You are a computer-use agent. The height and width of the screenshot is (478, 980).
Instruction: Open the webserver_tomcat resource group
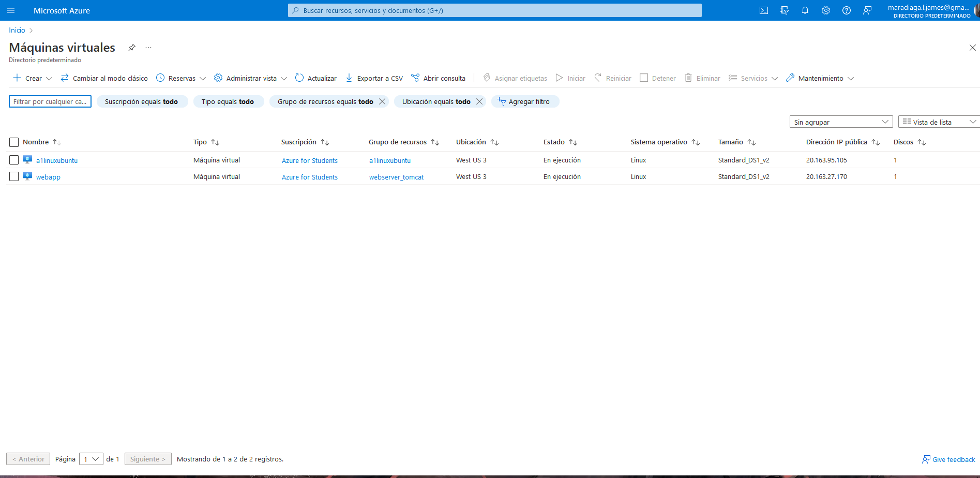396,177
